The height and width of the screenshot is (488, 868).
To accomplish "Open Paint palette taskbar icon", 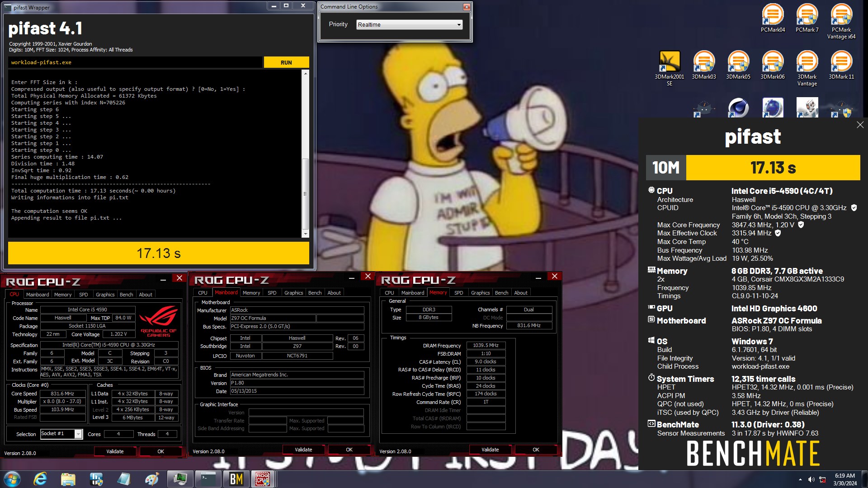I will click(x=151, y=479).
